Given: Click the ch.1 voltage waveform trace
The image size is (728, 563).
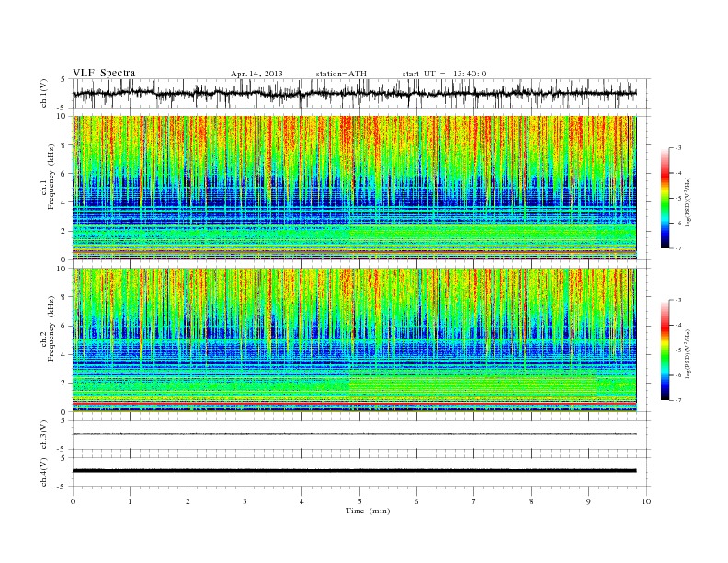Looking at the screenshot, I should [354, 93].
